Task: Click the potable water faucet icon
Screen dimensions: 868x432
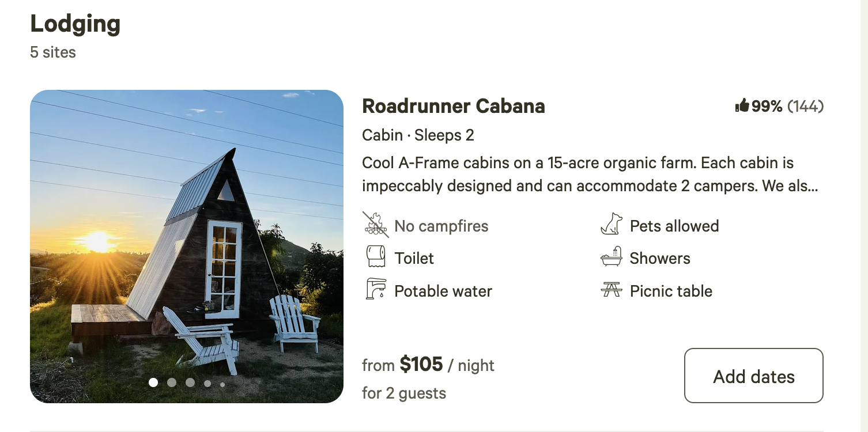Action: point(376,289)
